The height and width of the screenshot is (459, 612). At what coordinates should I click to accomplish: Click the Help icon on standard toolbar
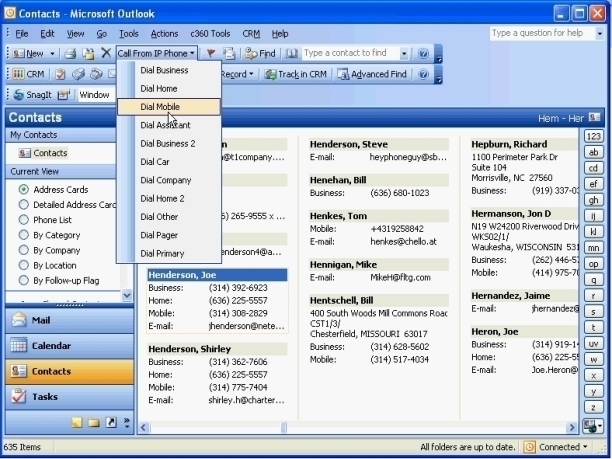(423, 53)
